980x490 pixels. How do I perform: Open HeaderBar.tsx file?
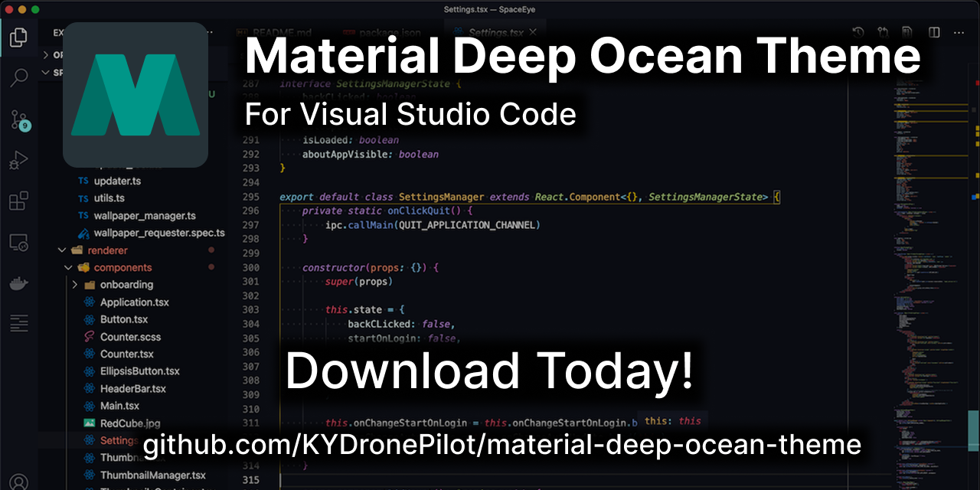coord(133,389)
